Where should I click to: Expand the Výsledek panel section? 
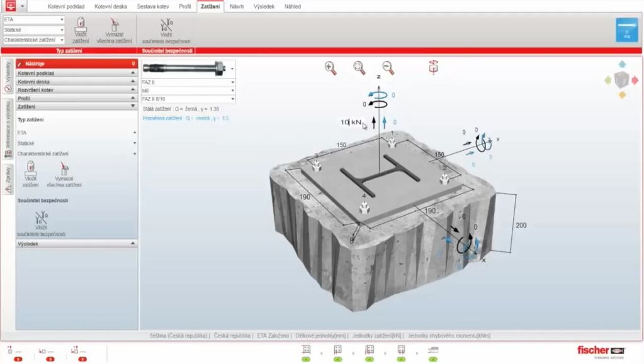click(76, 244)
